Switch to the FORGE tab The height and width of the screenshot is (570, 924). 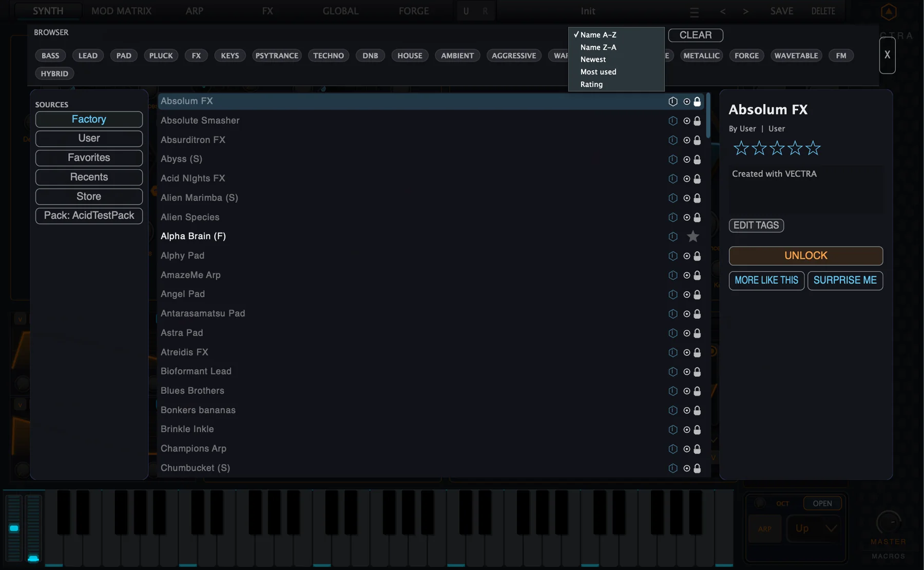[x=414, y=11]
